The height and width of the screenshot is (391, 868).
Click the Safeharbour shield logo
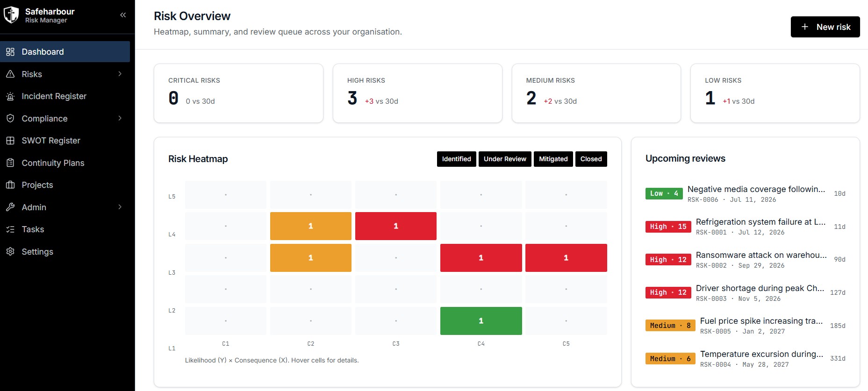(x=11, y=15)
